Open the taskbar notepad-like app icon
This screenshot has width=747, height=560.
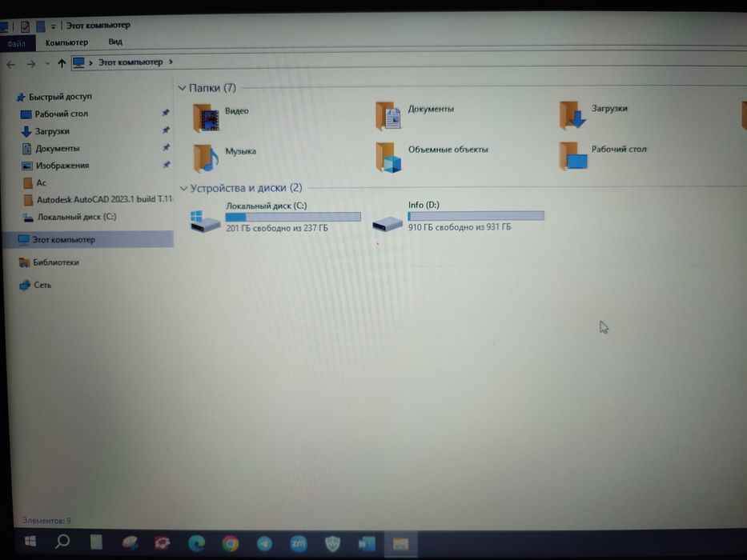96,542
